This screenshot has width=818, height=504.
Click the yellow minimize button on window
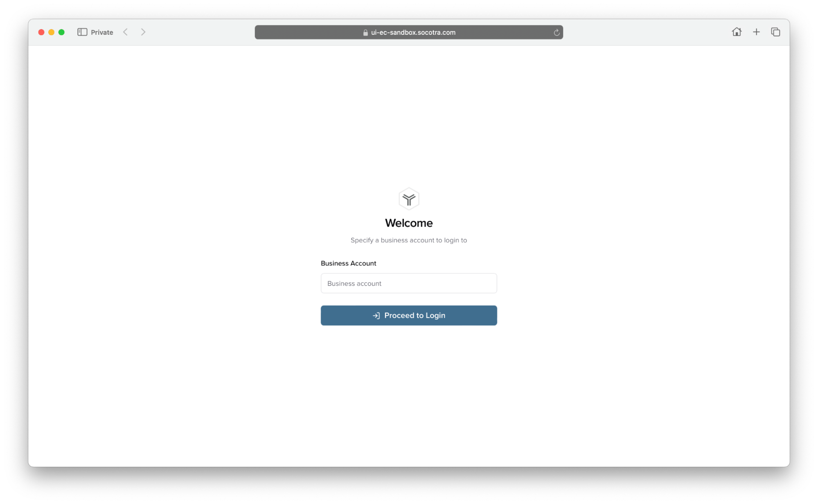(53, 32)
